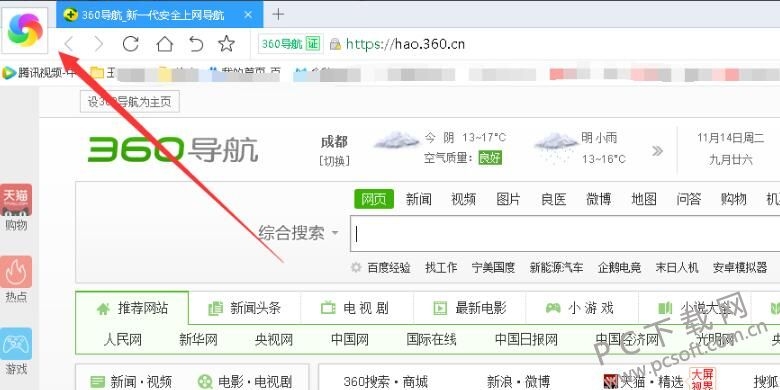This screenshot has height=390, width=780.
Task: Select the 视频 search tab
Action: pos(464,199)
